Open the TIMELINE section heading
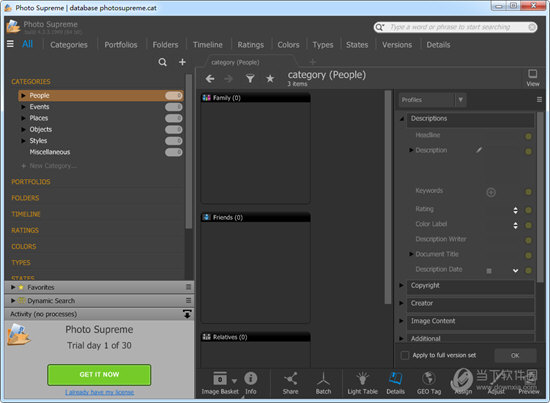The width and height of the screenshot is (550, 403). pos(26,214)
